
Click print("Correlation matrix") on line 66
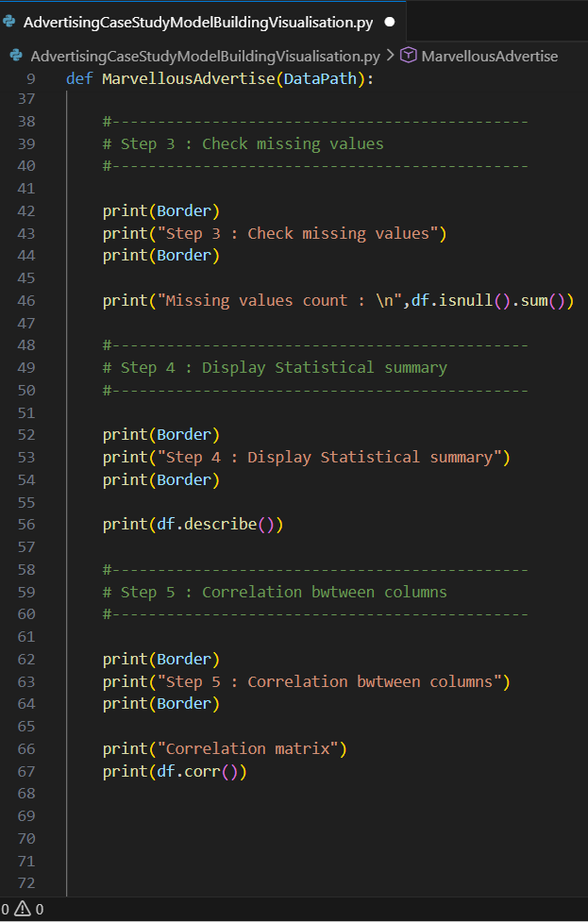(x=225, y=749)
